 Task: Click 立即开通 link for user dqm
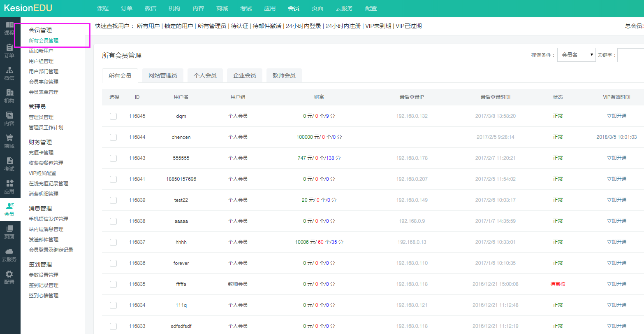[616, 116]
